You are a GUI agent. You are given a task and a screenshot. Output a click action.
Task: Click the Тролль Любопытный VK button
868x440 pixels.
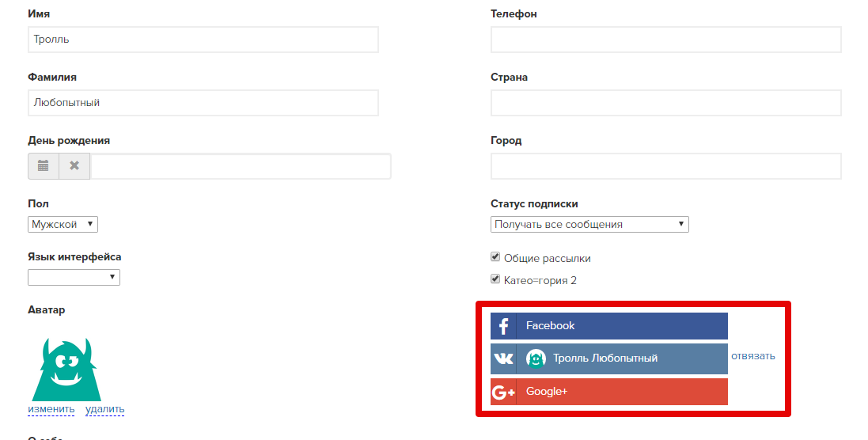(609, 358)
